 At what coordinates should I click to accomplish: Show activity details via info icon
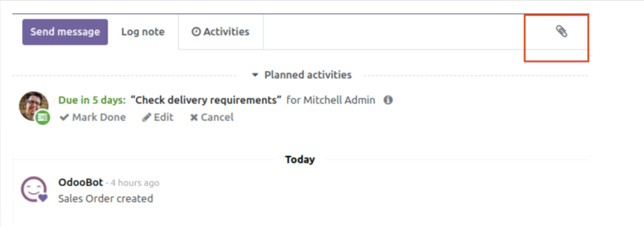click(388, 100)
